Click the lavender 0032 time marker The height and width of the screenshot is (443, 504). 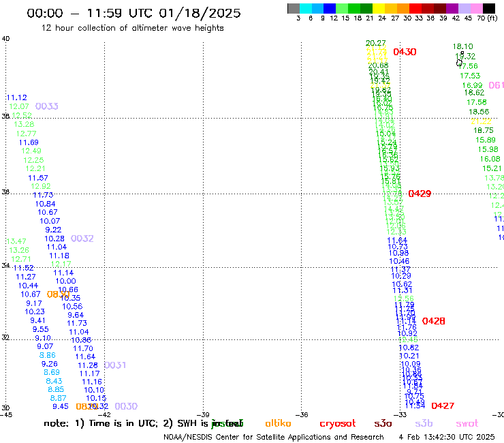point(82,239)
